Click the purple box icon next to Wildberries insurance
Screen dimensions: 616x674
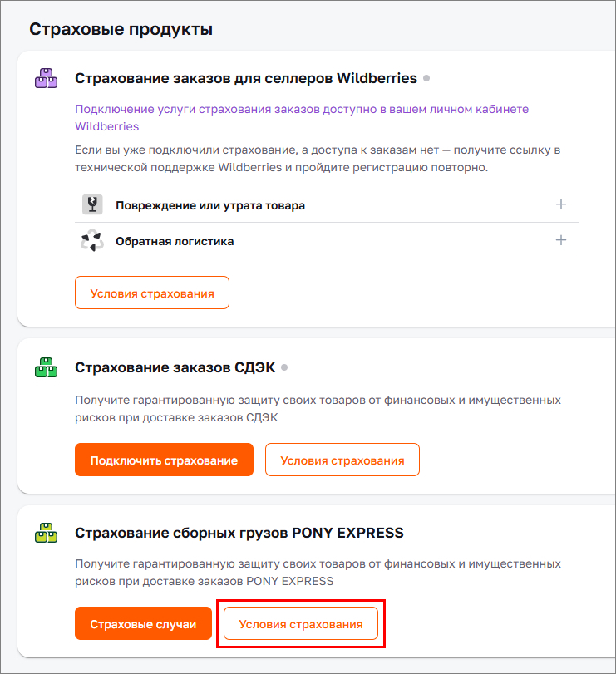click(46, 79)
